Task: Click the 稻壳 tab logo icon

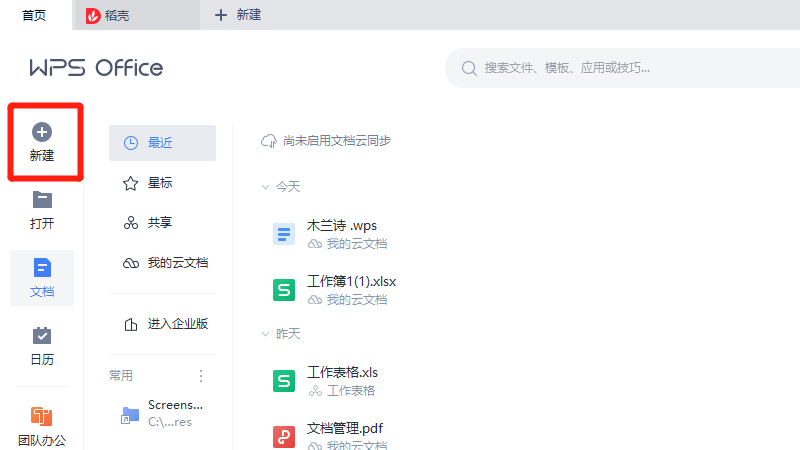Action: [x=93, y=15]
